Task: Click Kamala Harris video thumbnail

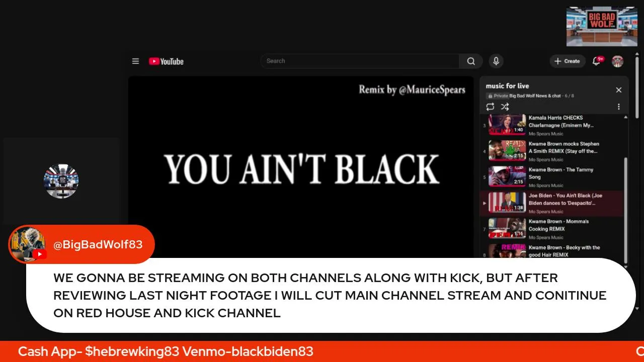Action: click(x=507, y=125)
